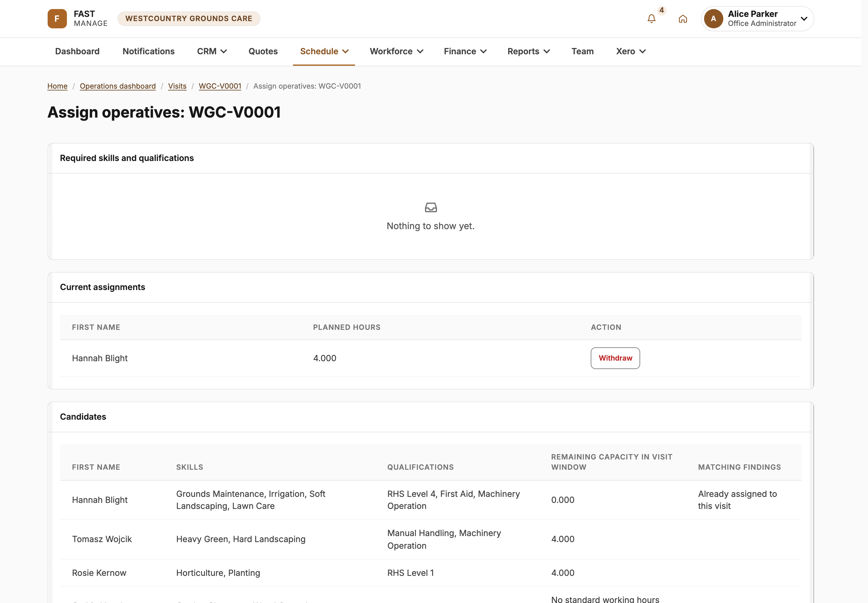Click Hannah Blight in the Candidates table
Viewport: 868px width, 603px height.
click(x=100, y=500)
